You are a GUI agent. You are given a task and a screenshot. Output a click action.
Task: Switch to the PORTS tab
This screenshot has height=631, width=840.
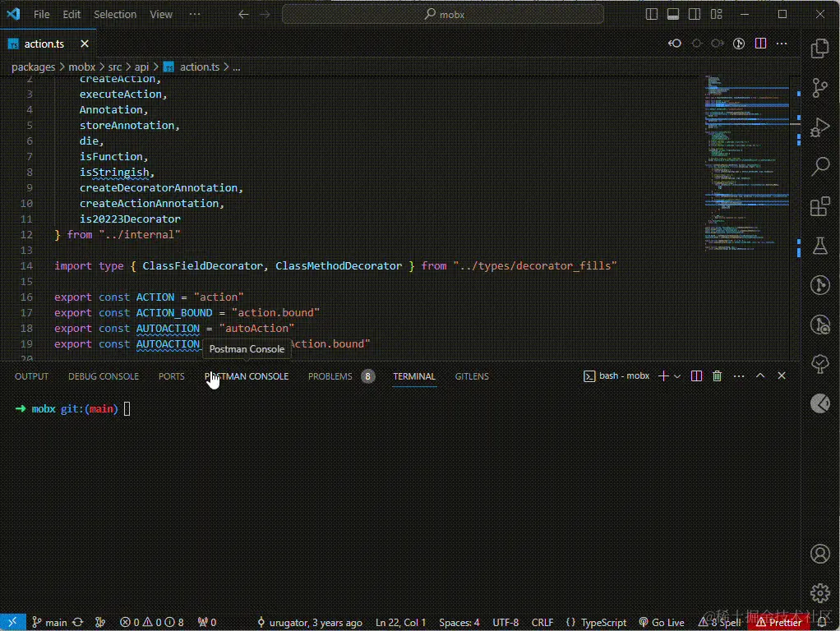pyautogui.click(x=172, y=376)
